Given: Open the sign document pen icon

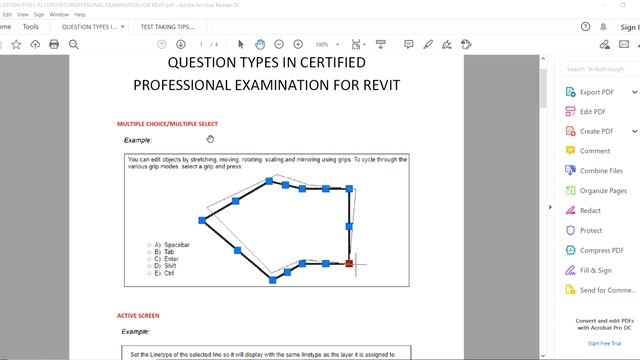Looking at the screenshot, I should [x=447, y=44].
